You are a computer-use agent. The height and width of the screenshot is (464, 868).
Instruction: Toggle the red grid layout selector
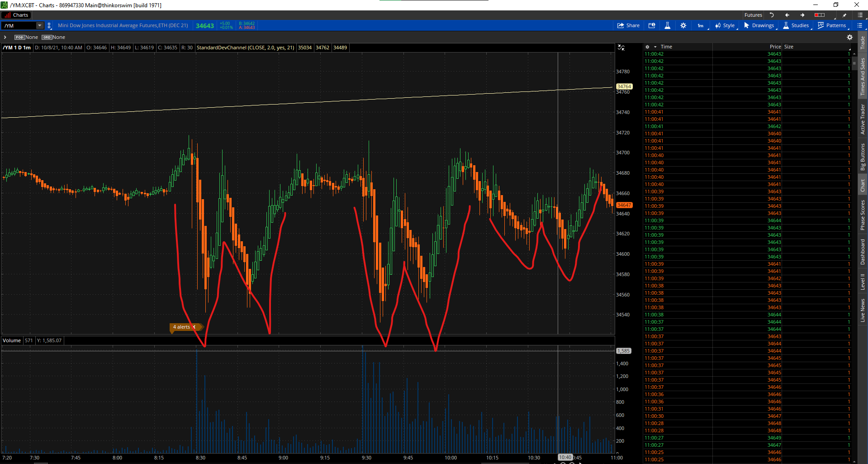[820, 15]
